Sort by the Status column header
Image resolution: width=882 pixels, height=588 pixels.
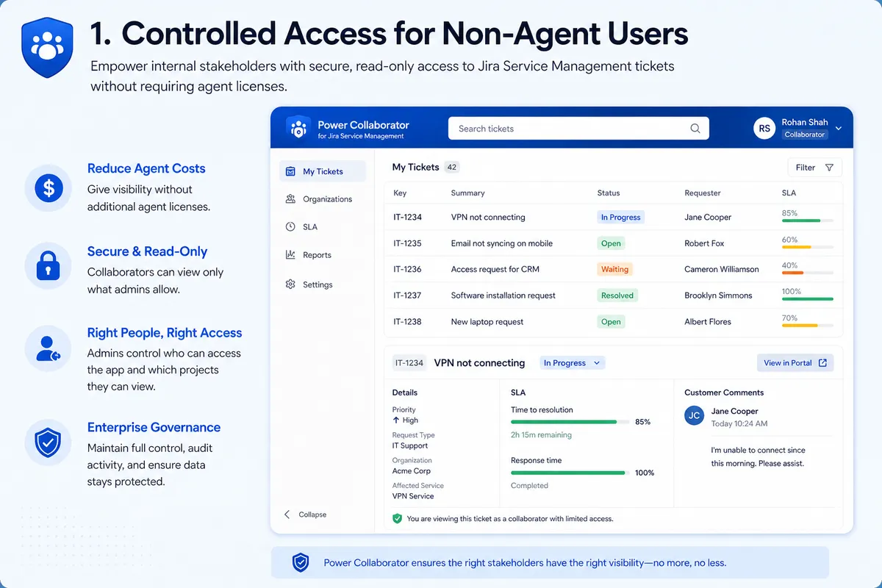609,193
